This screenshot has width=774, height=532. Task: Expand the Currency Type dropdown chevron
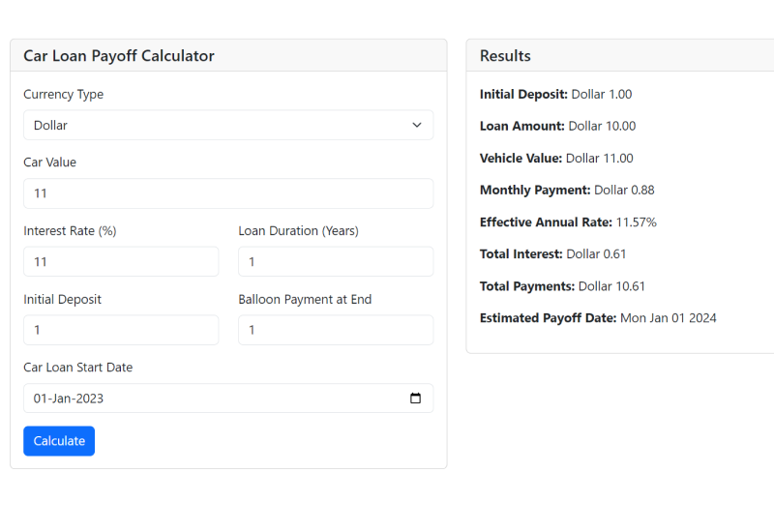pyautogui.click(x=417, y=125)
